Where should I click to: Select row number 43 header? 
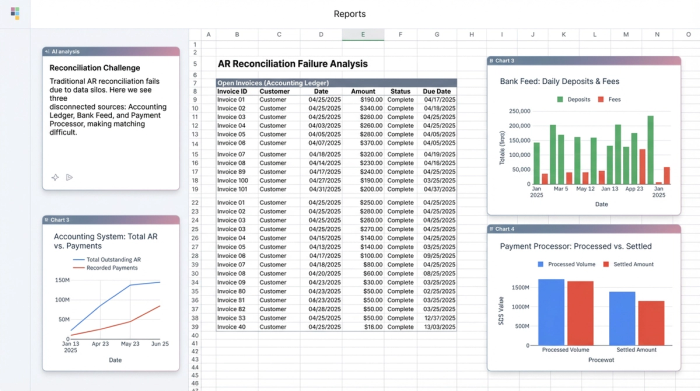point(195,359)
